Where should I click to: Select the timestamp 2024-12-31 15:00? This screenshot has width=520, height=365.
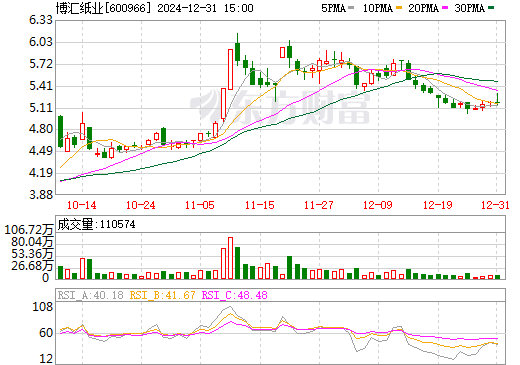(205, 8)
